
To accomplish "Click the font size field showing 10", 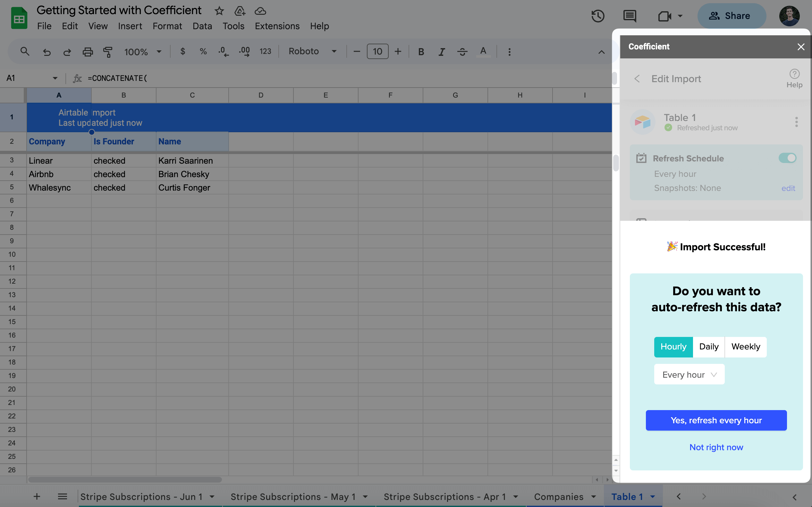I will (378, 51).
